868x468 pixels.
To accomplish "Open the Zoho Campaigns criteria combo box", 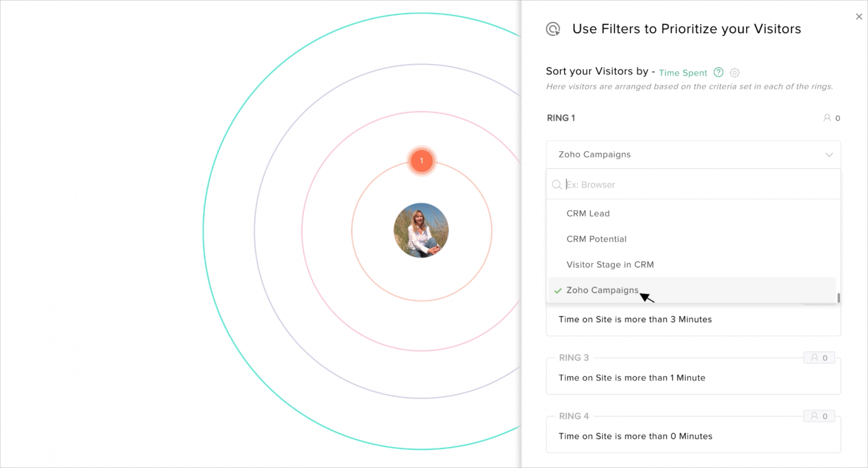I will pos(693,155).
